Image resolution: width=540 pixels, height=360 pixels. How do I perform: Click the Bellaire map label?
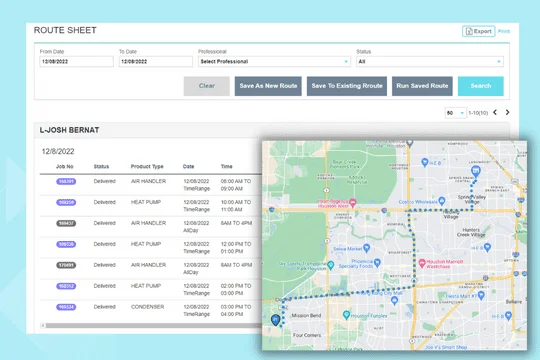514,302
